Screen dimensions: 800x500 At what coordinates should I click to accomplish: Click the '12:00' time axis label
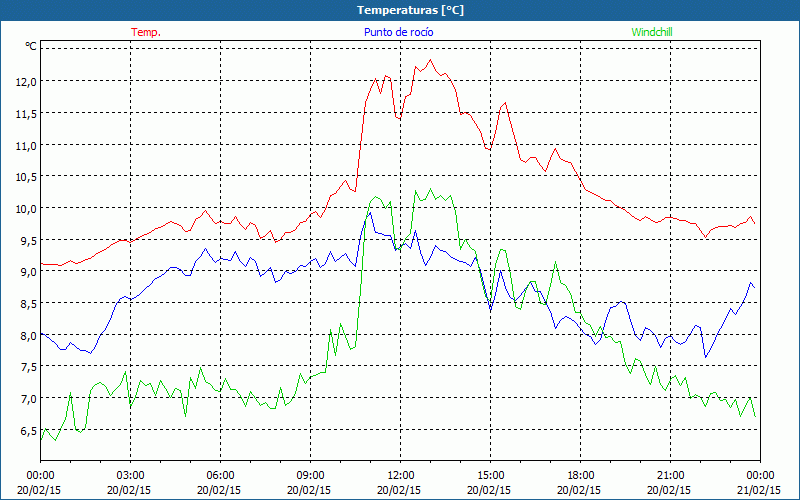(400, 476)
